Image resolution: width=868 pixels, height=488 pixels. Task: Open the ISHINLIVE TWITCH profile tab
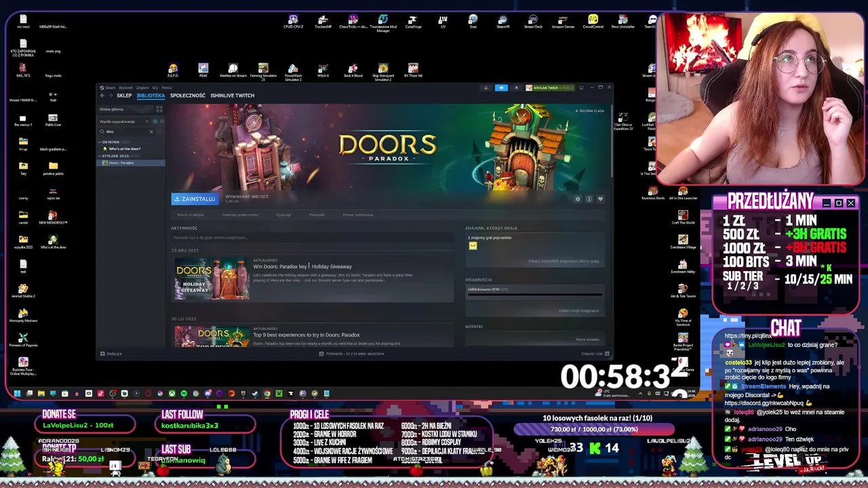pos(233,96)
